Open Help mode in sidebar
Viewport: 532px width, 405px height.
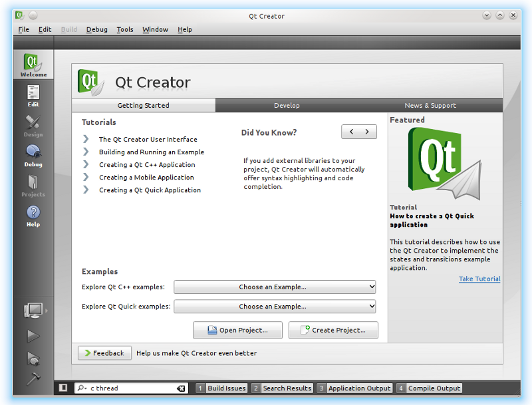point(33,215)
